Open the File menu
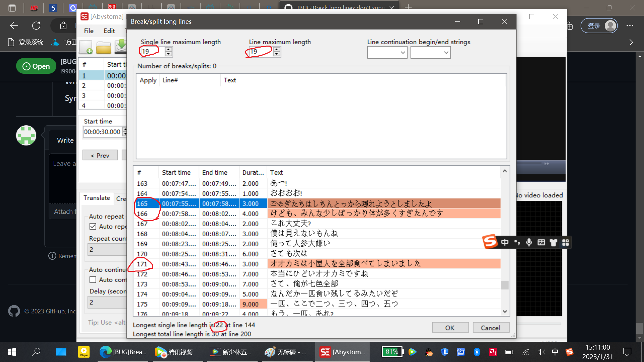The height and width of the screenshot is (362, 644). tap(88, 31)
